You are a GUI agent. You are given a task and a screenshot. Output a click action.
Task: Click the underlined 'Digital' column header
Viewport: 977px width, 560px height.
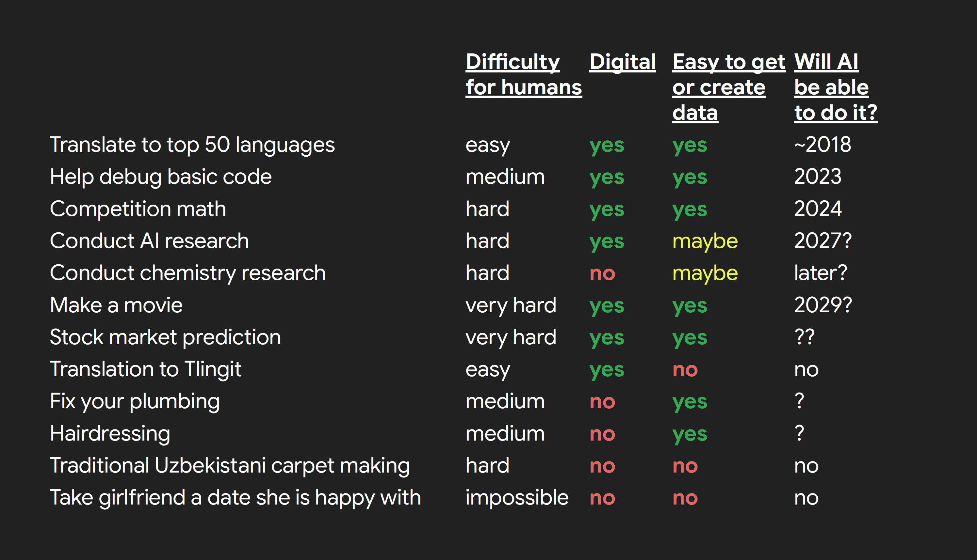coord(623,62)
